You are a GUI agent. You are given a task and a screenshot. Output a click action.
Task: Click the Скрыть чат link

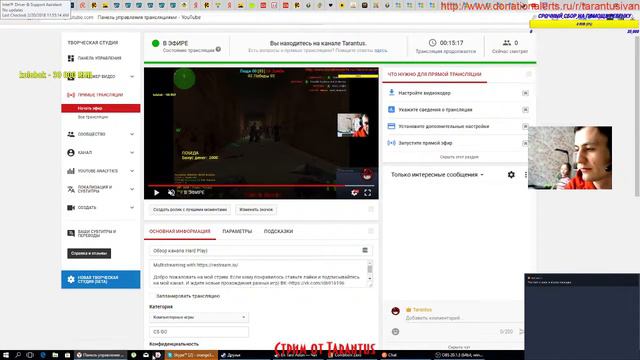[x=459, y=347]
